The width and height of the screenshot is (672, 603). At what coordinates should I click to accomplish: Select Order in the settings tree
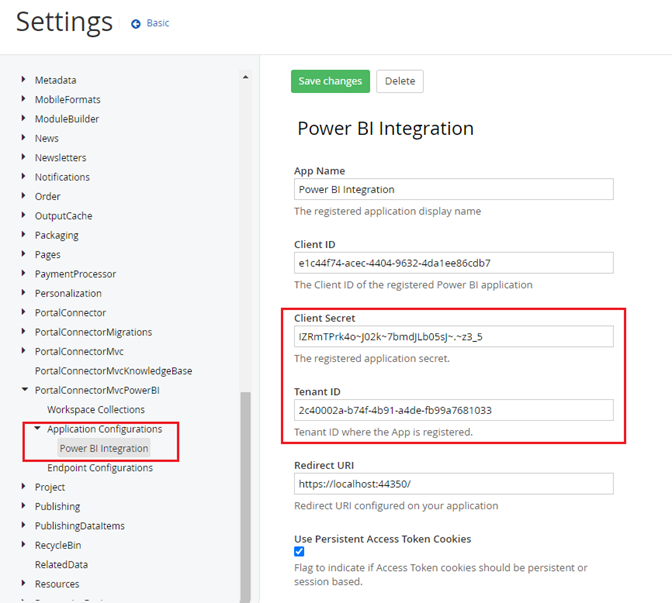click(48, 196)
